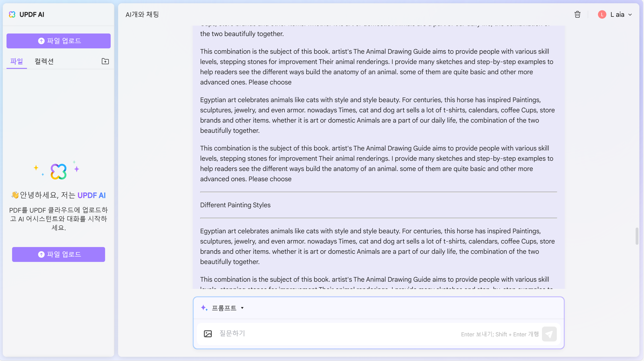This screenshot has height=361, width=644.
Task: Click the image attach icon in input box
Action: coord(208,334)
